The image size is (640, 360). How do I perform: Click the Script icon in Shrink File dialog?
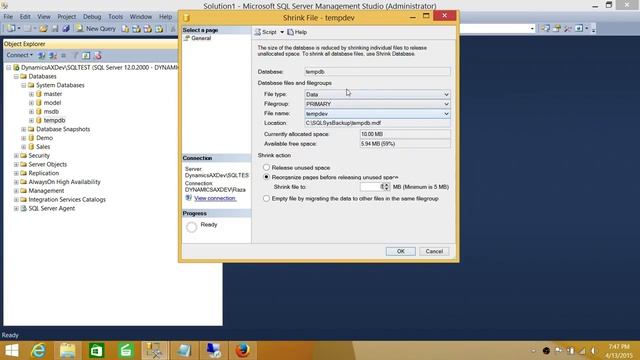point(258,32)
